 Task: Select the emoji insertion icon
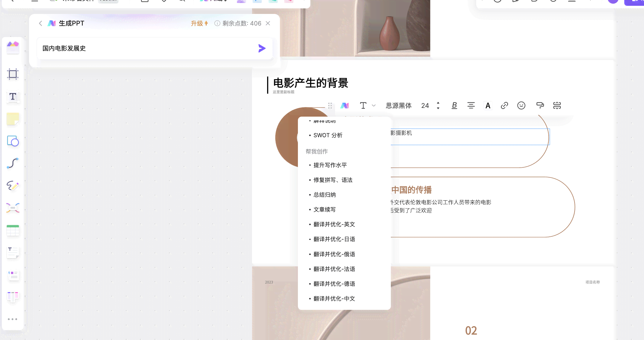(521, 106)
